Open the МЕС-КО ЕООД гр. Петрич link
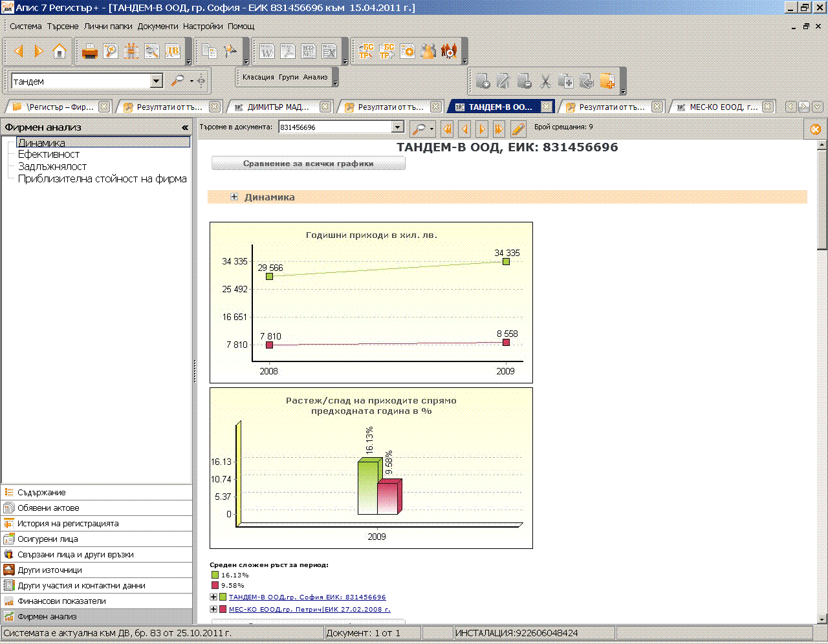Viewport: 828px width, 644px height. 309,609
